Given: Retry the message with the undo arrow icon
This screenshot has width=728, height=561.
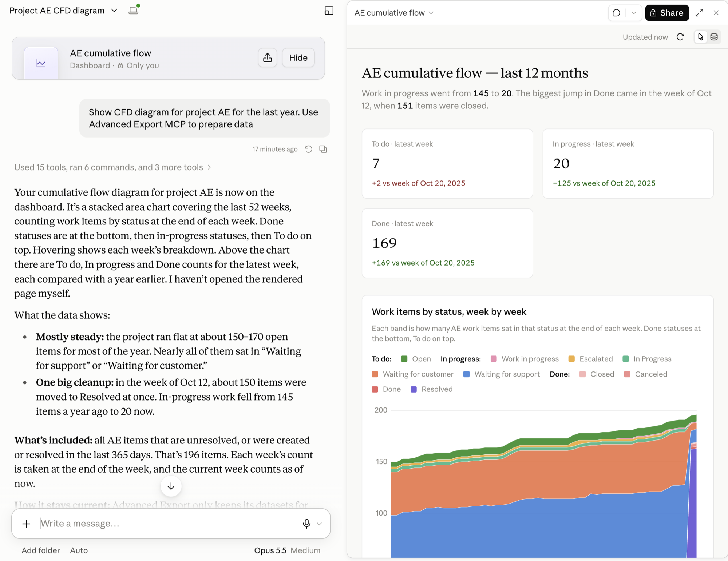Looking at the screenshot, I should pyautogui.click(x=308, y=149).
